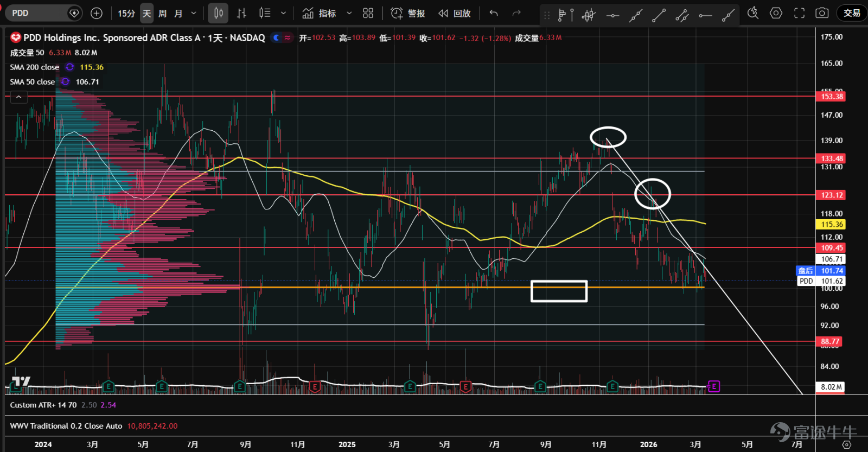Collapse the indicator legend with chevron
The width and height of the screenshot is (868, 452).
(x=18, y=97)
